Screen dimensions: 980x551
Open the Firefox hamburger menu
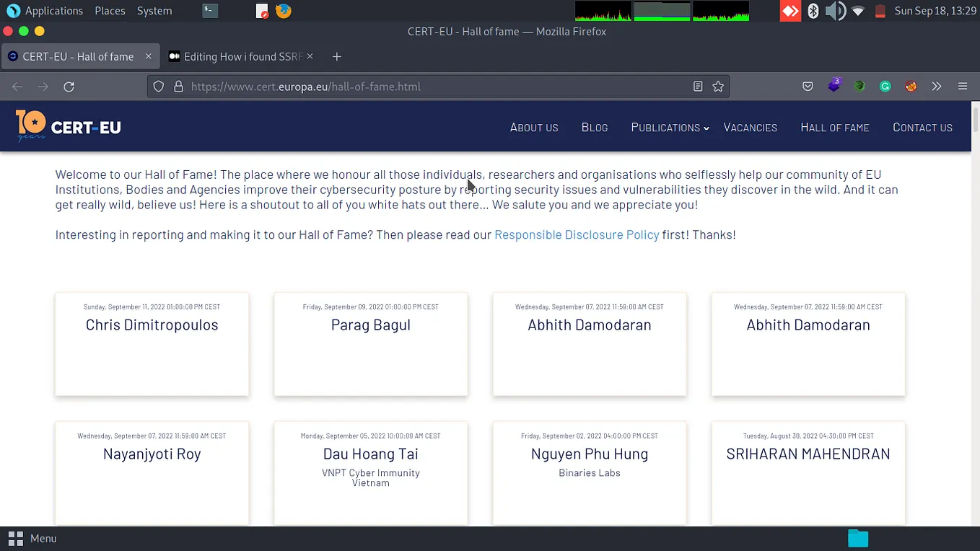963,86
